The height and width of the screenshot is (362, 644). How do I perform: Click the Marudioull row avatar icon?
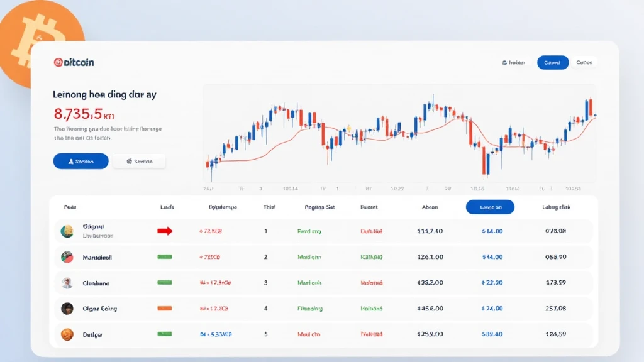click(x=67, y=257)
